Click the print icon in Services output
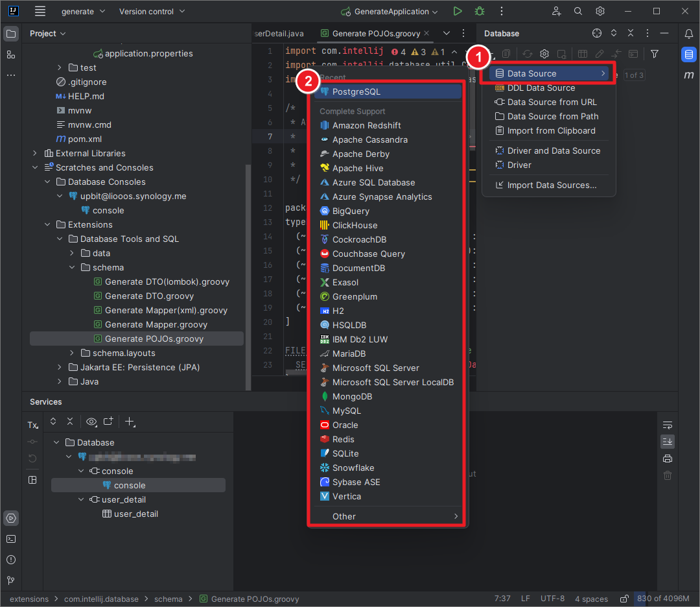700x607 pixels. pyautogui.click(x=668, y=458)
